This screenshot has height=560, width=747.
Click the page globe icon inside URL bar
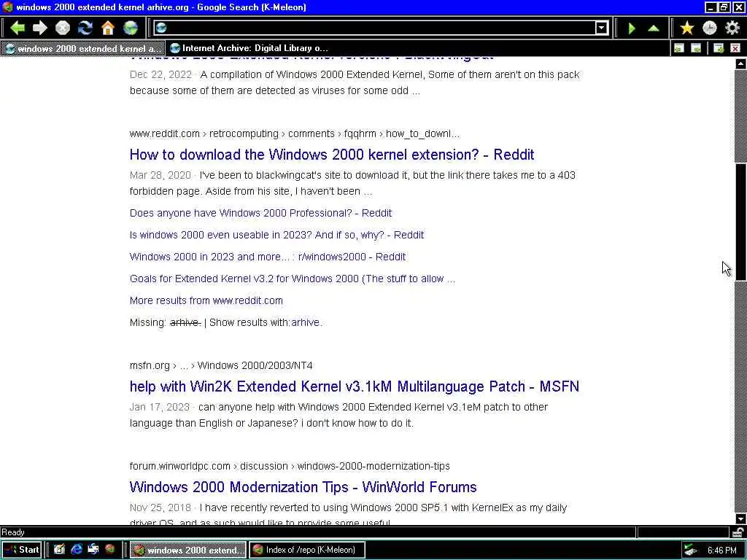click(161, 28)
